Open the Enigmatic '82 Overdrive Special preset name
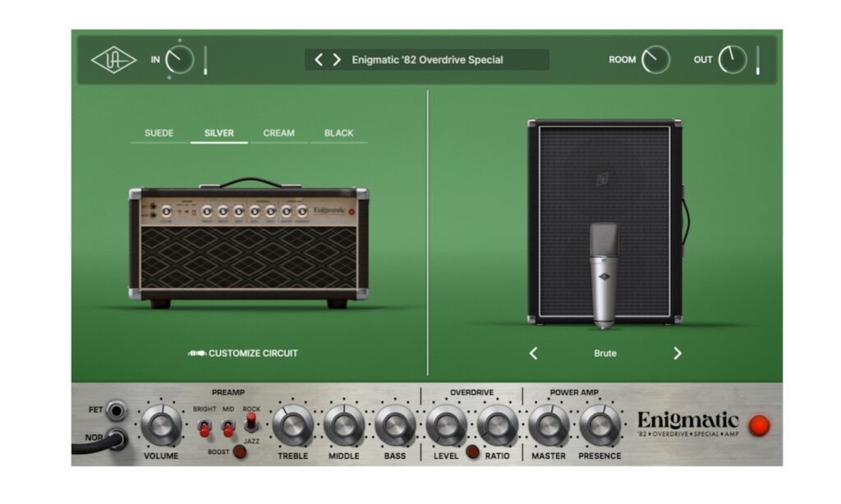The width and height of the screenshot is (841, 504). [427, 60]
